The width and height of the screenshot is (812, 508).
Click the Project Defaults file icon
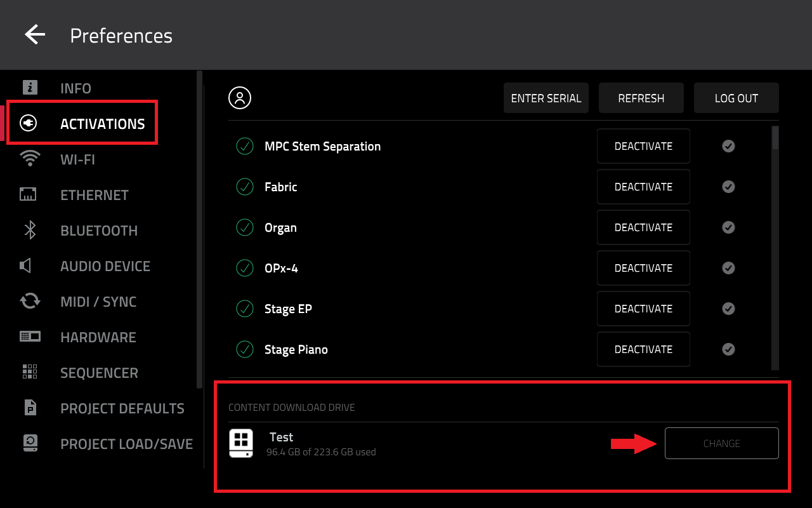pyautogui.click(x=30, y=408)
